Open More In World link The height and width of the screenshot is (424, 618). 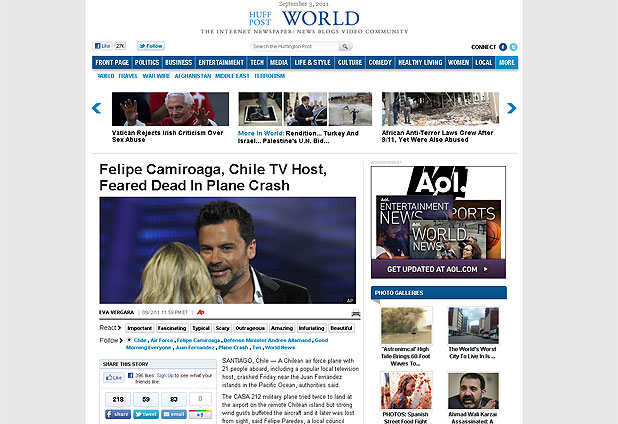(x=261, y=134)
